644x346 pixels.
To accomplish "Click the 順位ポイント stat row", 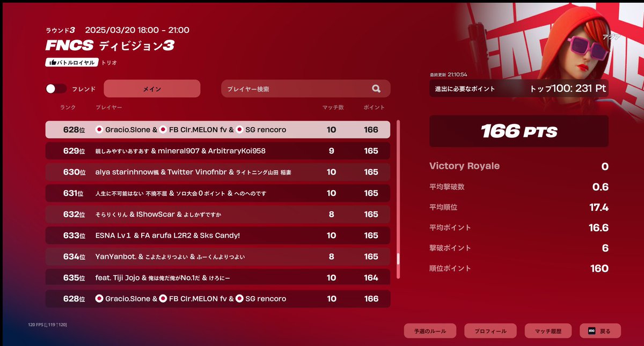I will [x=519, y=268].
